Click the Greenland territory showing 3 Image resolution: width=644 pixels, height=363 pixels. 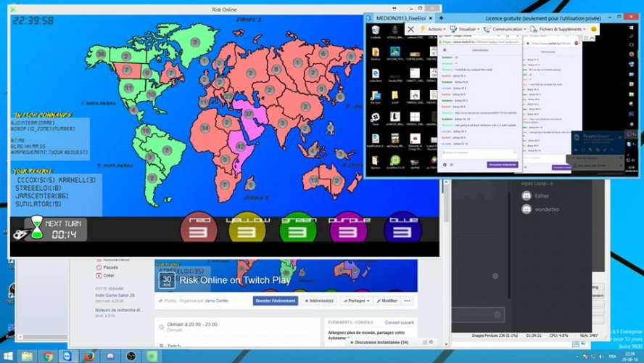[x=195, y=42]
